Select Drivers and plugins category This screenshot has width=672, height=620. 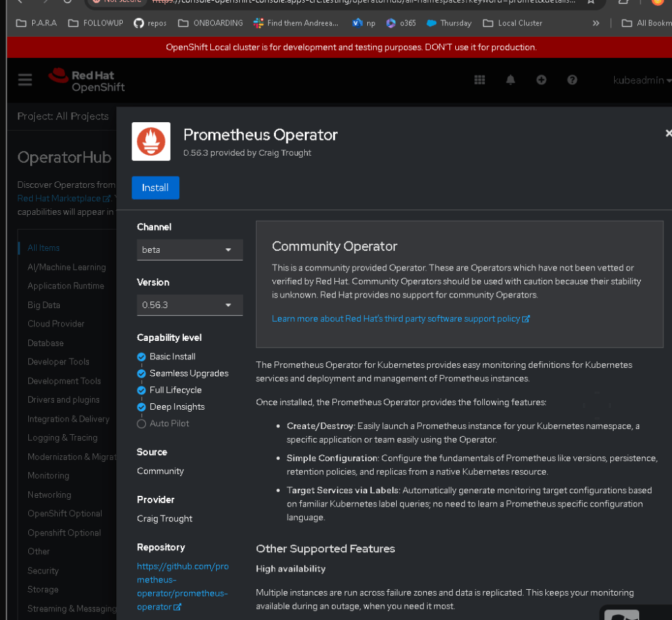coord(64,399)
